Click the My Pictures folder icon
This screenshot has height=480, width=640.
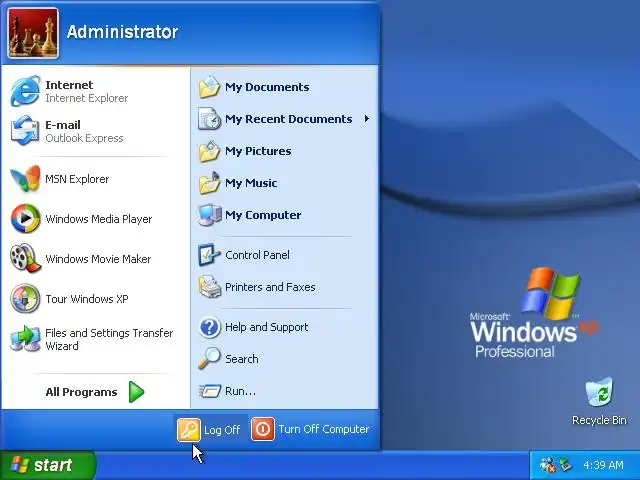point(209,151)
